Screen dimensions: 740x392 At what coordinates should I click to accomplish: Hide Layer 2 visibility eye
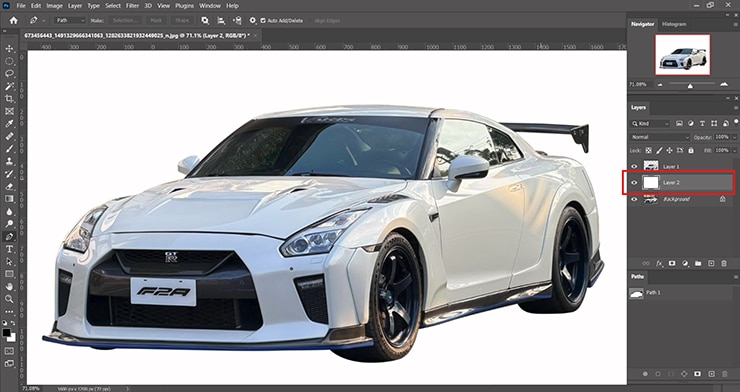[x=634, y=183]
